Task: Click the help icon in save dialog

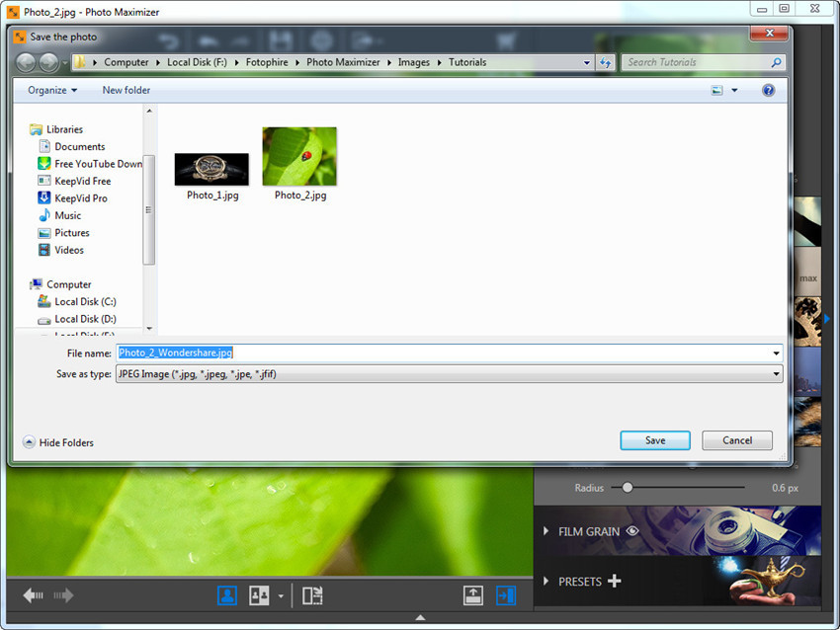Action: [768, 90]
